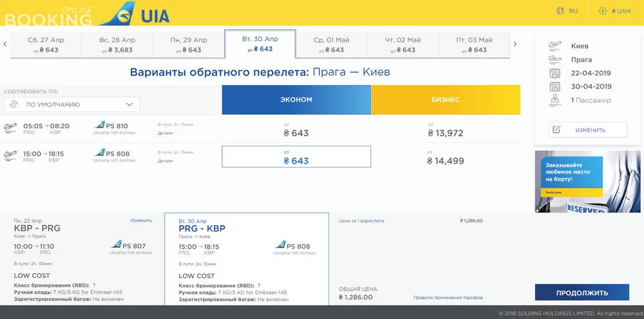Open Правила применения тарифов link
The width and height of the screenshot is (644, 319).
pyautogui.click(x=448, y=298)
